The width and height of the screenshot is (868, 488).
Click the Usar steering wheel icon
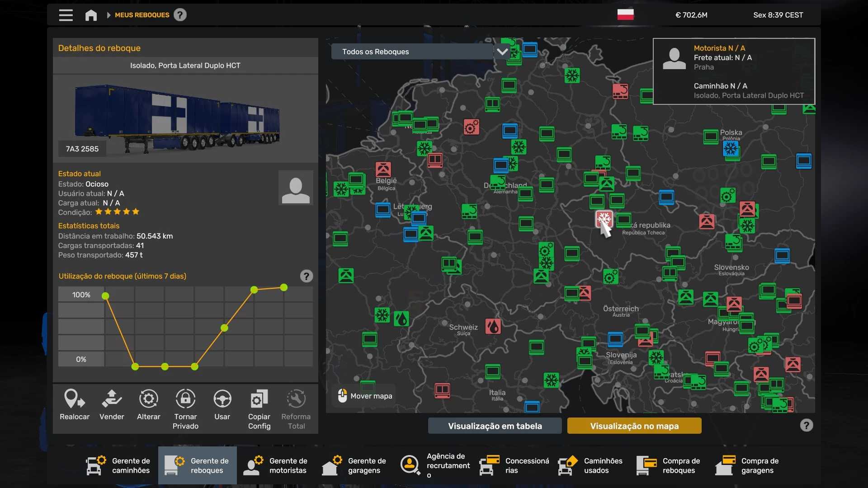tap(222, 400)
